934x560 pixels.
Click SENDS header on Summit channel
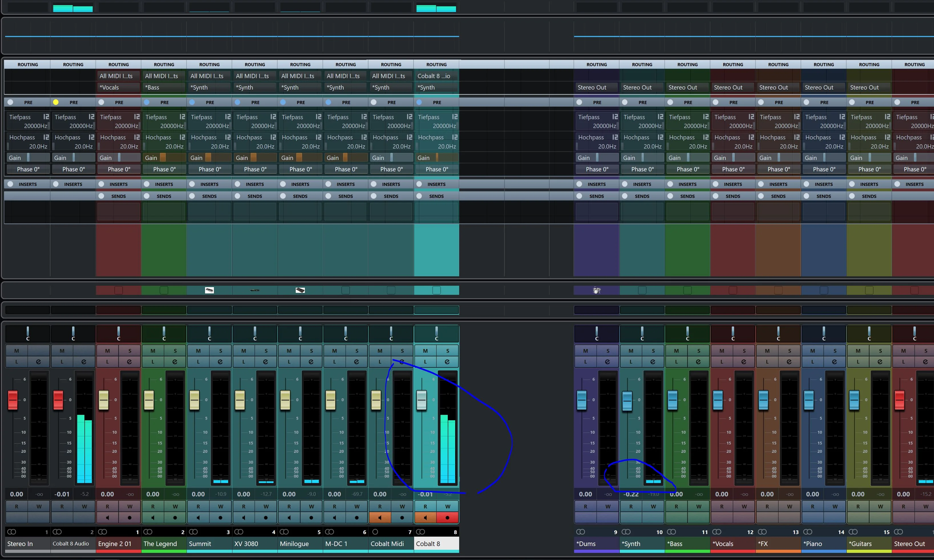pyautogui.click(x=209, y=196)
